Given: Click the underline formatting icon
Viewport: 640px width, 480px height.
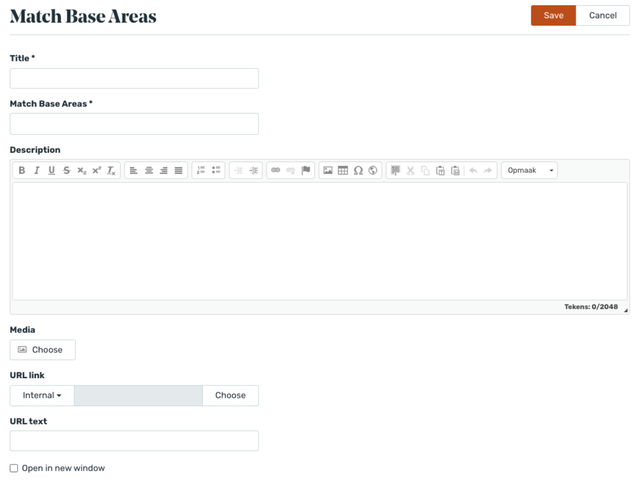Looking at the screenshot, I should point(52,171).
